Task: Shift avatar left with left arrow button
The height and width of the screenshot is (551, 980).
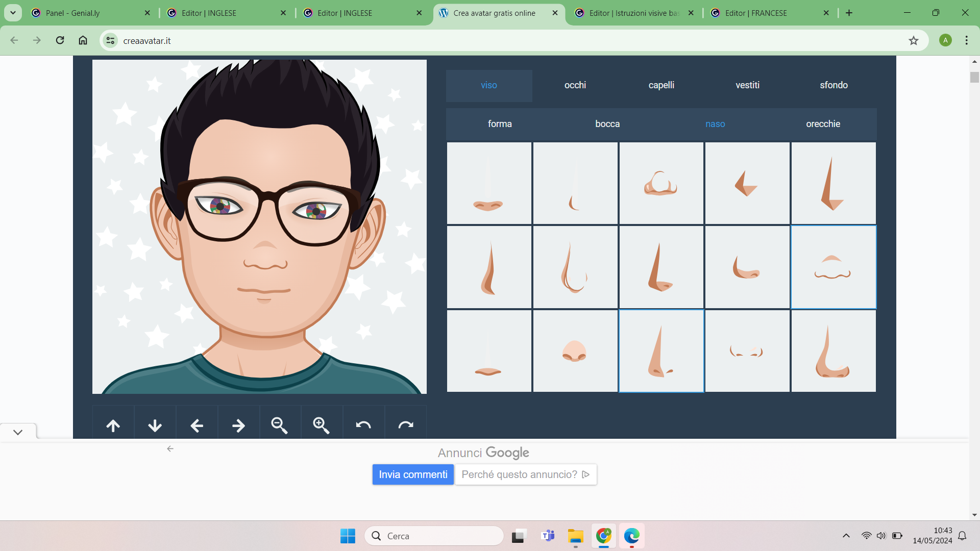Action: pos(197,425)
